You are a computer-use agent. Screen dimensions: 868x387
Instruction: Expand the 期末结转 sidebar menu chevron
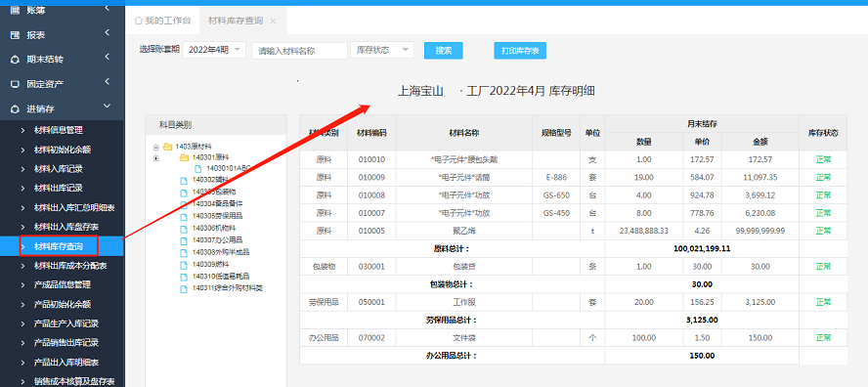(107, 57)
